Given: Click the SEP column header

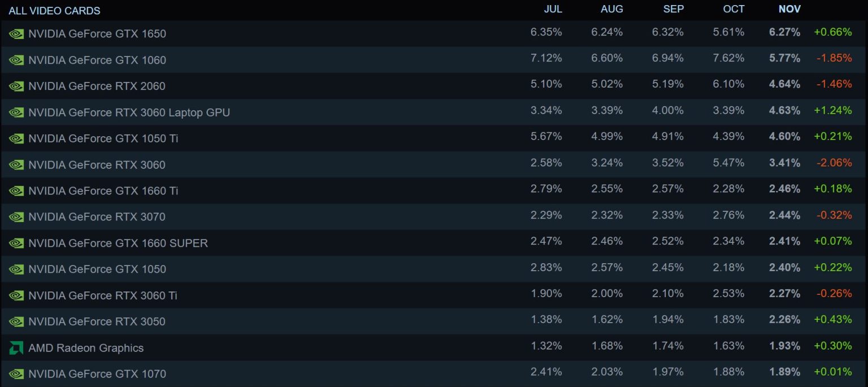Looking at the screenshot, I should tap(674, 9).
